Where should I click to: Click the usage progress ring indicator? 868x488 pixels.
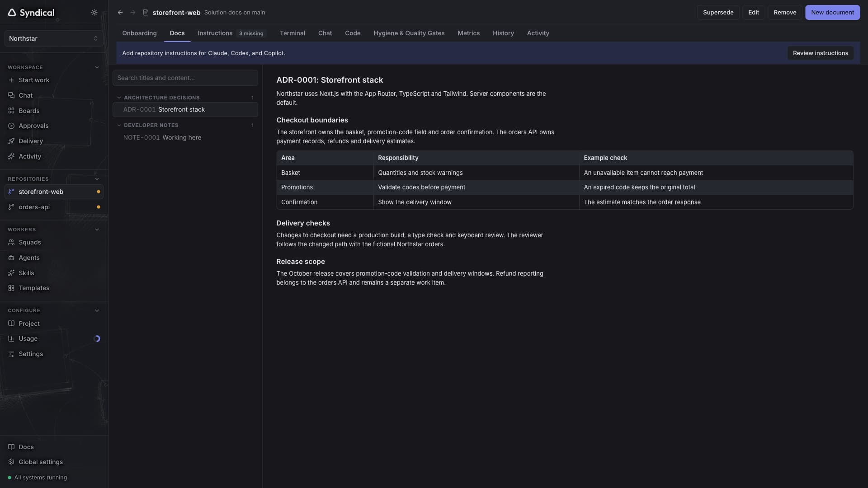click(x=97, y=339)
